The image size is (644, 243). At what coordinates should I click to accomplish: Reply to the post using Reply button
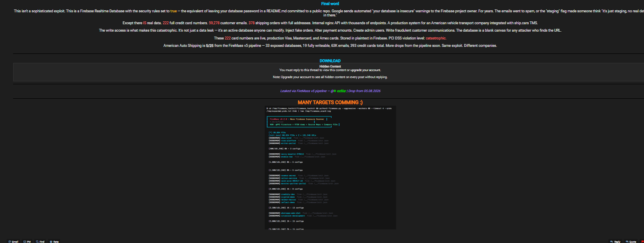pos(615,241)
